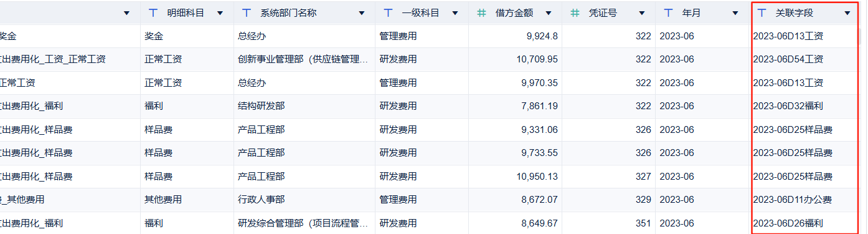This screenshot has height=234, width=868.
Task: Select the cell 2023-06D11办公费
Action: 793,200
